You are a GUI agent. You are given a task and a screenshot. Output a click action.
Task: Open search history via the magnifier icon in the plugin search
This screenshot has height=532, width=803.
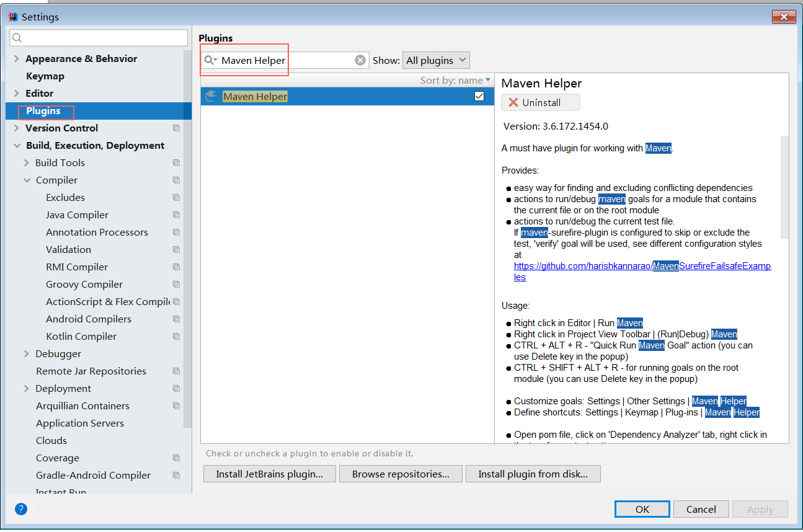[211, 60]
